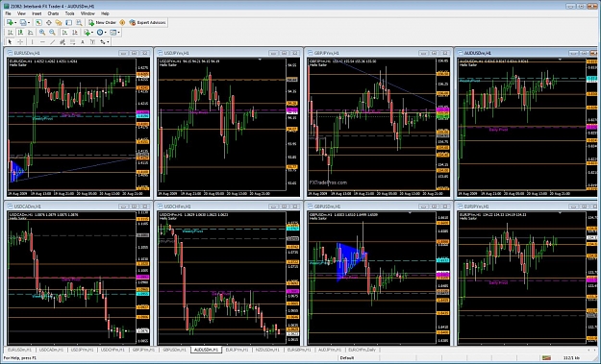Open Market Watch window from toolbar
Viewport: 601px width, 364px height.
38,23
